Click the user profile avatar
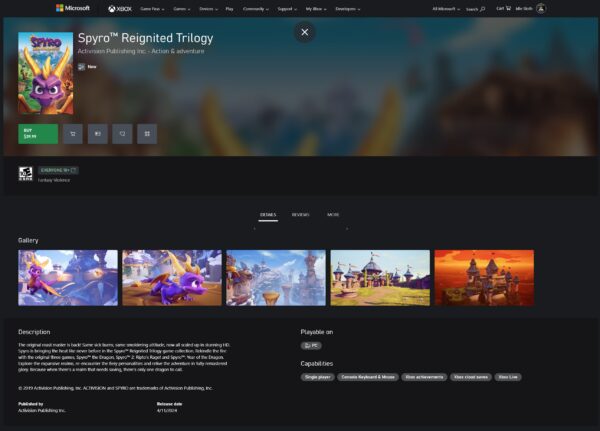Screen dimensions: 600x431 pyautogui.click(x=541, y=8)
